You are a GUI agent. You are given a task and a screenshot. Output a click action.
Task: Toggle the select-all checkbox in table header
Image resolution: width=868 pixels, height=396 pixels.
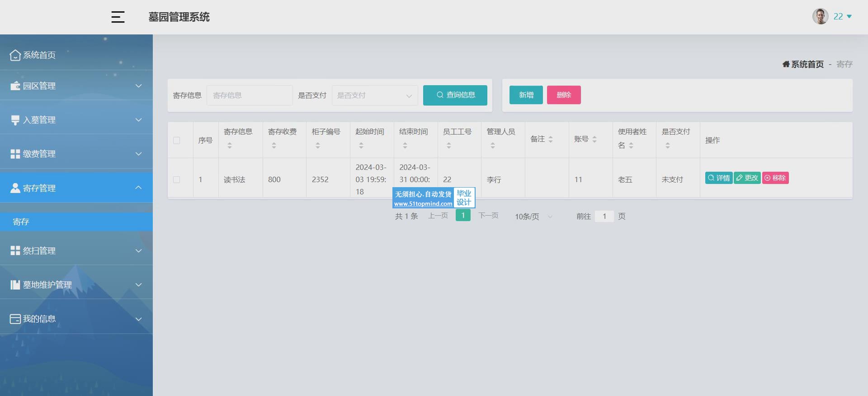coord(177,141)
